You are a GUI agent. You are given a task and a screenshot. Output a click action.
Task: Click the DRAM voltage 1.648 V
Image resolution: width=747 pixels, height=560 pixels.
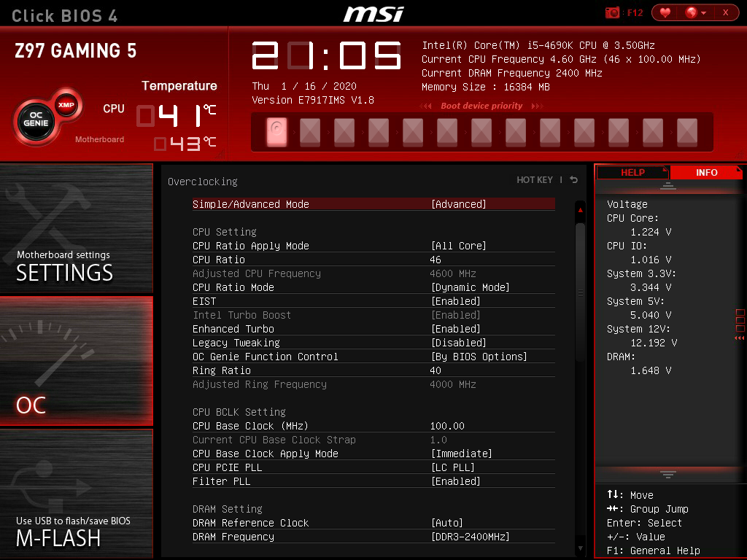pyautogui.click(x=651, y=370)
